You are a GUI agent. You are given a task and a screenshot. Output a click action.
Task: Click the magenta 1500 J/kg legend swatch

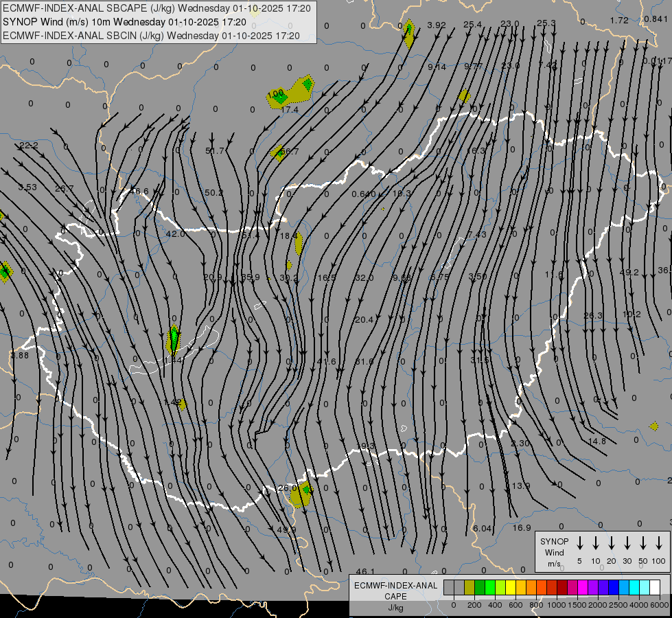pyautogui.click(x=583, y=588)
